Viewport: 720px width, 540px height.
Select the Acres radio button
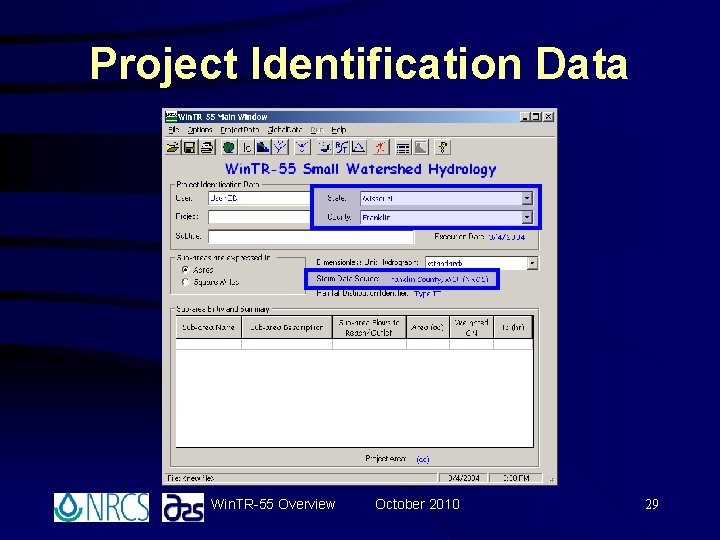pos(186,270)
